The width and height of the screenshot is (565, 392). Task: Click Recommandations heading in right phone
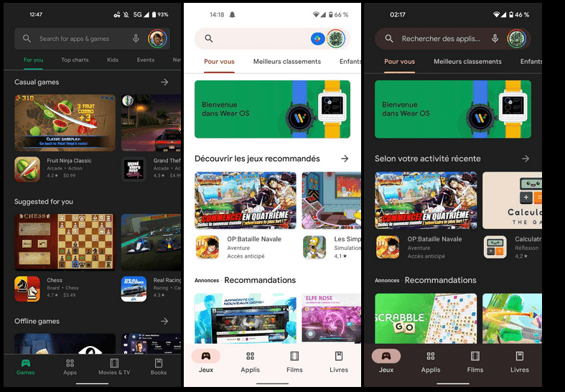pos(440,280)
